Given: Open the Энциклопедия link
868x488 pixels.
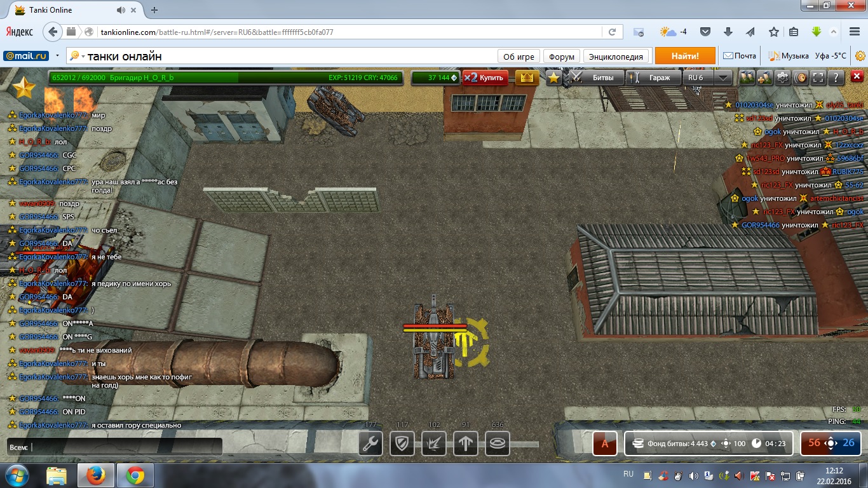Looking at the screenshot, I should (x=617, y=57).
